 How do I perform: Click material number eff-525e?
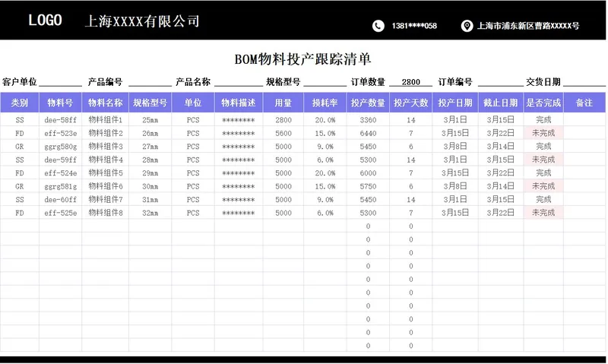coord(60,213)
